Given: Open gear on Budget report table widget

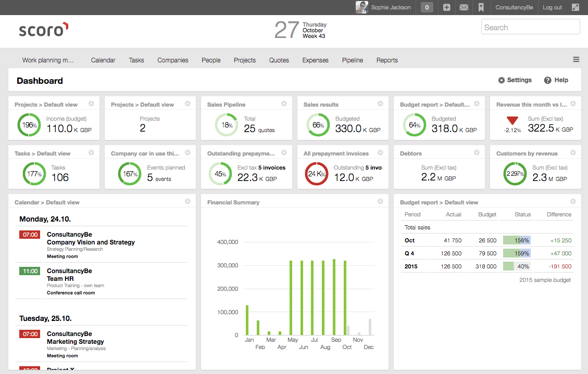Looking at the screenshot, I should tap(573, 201).
